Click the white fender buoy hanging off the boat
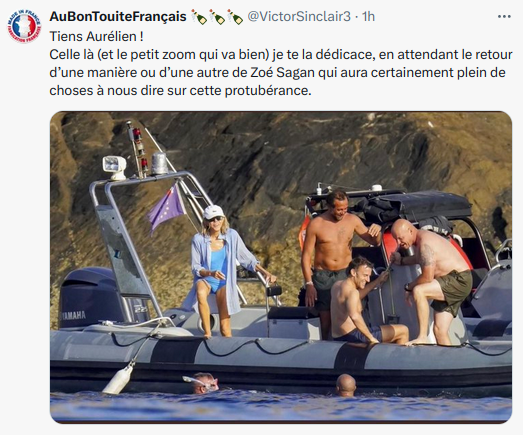The width and height of the screenshot is (523, 435). coord(118,379)
